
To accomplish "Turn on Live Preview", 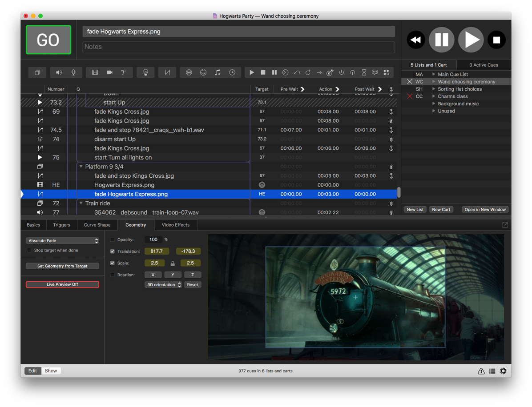I will (x=62, y=284).
